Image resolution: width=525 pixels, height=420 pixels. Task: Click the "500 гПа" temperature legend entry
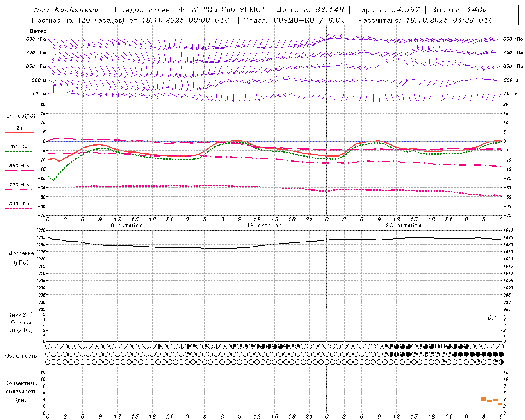click(x=19, y=204)
